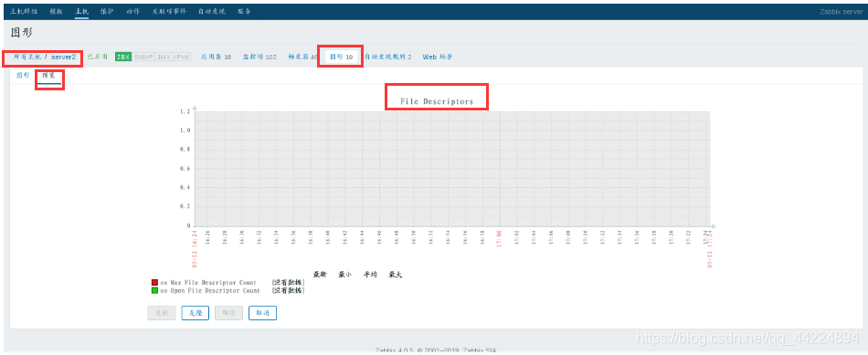
Task: Select 'os Open File Descriptor Count' legend text
Action: point(210,290)
